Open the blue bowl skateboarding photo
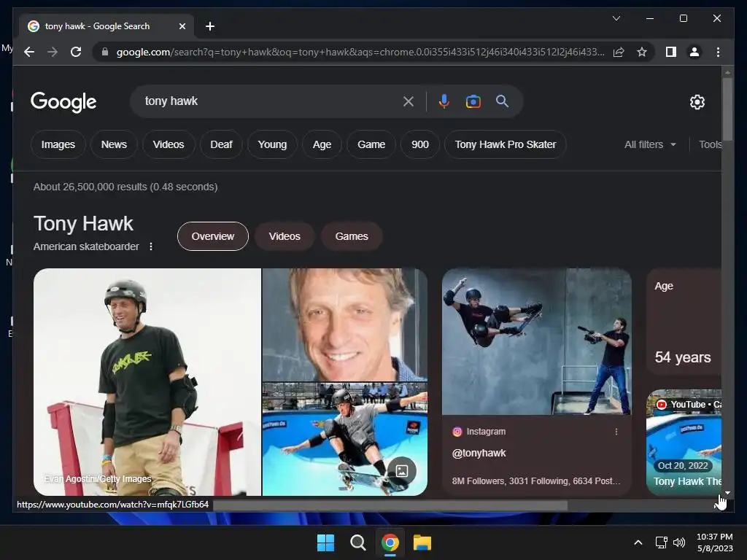Image resolution: width=747 pixels, height=560 pixels. [x=345, y=439]
